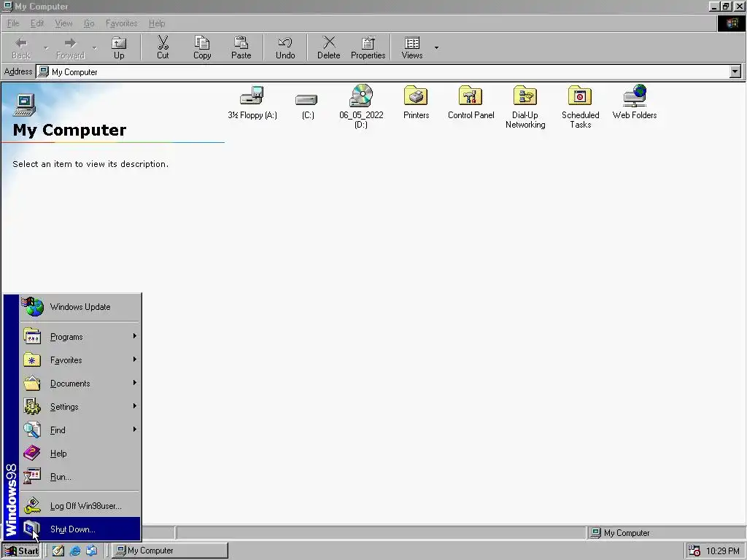Click the Views toolbar button
The height and width of the screenshot is (560, 747).
point(412,47)
